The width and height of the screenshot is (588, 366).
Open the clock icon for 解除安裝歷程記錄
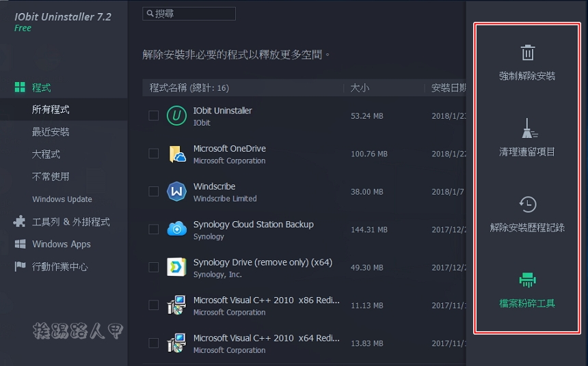(528, 205)
